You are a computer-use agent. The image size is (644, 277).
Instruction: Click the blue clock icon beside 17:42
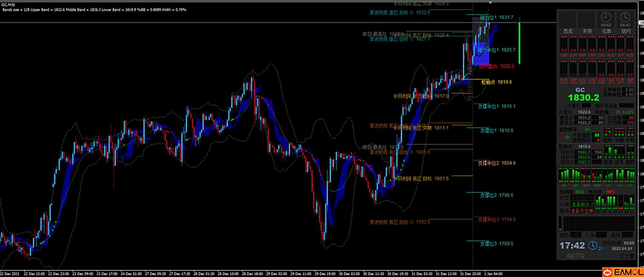[x=593, y=246]
